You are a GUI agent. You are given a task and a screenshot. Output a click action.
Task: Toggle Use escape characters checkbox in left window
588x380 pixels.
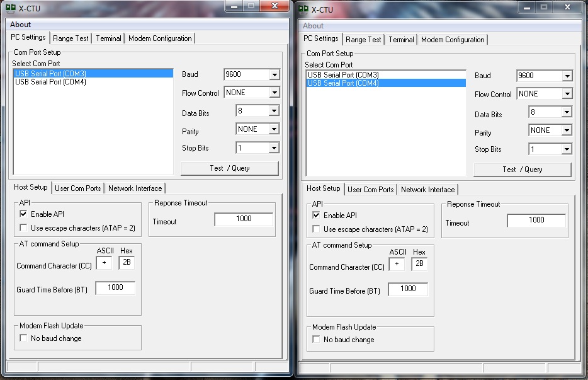click(23, 228)
